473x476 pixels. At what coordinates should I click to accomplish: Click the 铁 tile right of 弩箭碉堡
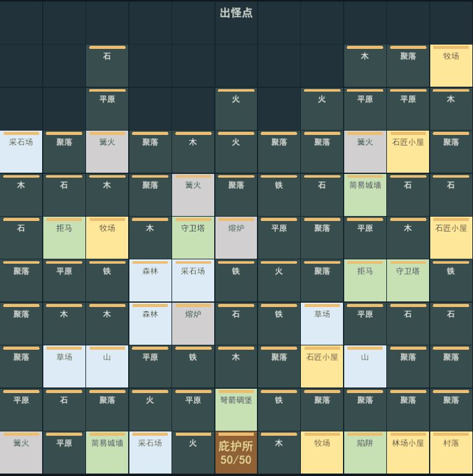(x=279, y=409)
